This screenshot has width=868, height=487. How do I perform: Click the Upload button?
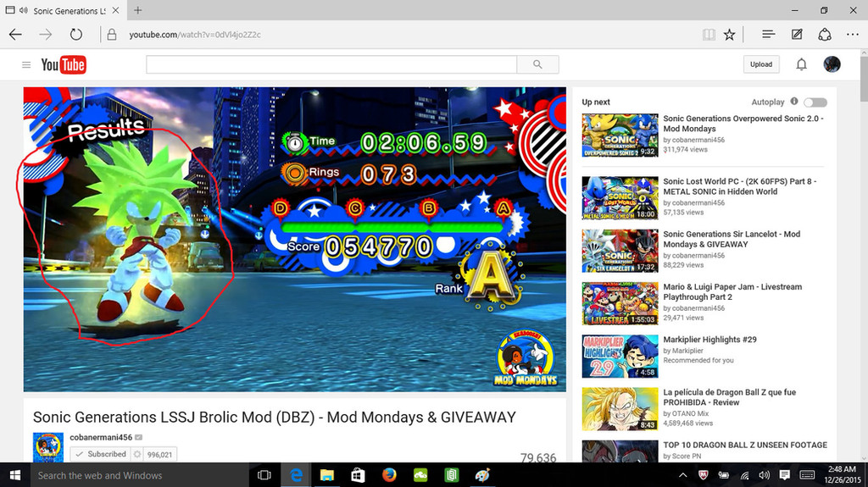coord(761,64)
